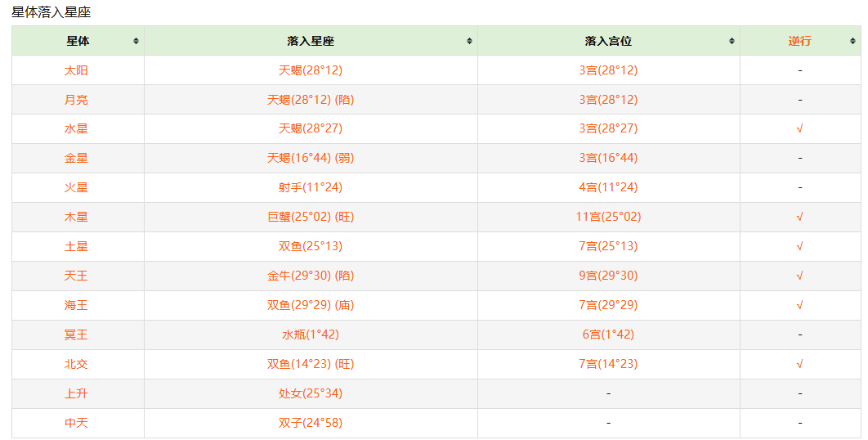
Task: Open the 月亮 planet link
Action: coord(76,100)
